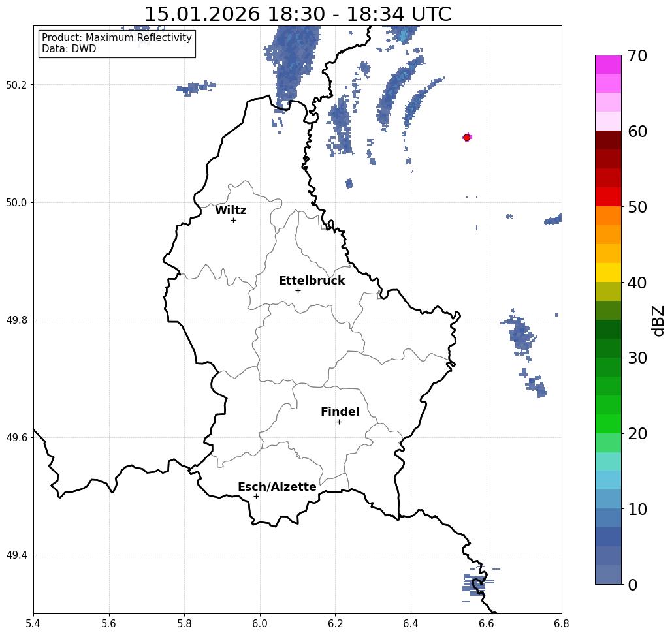Click the longitude label 6.2

click(335, 623)
